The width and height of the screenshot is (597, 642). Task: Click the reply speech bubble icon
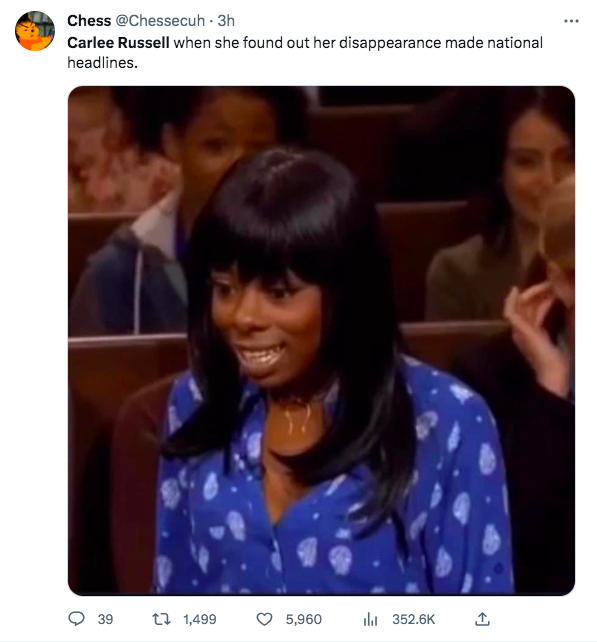76,619
